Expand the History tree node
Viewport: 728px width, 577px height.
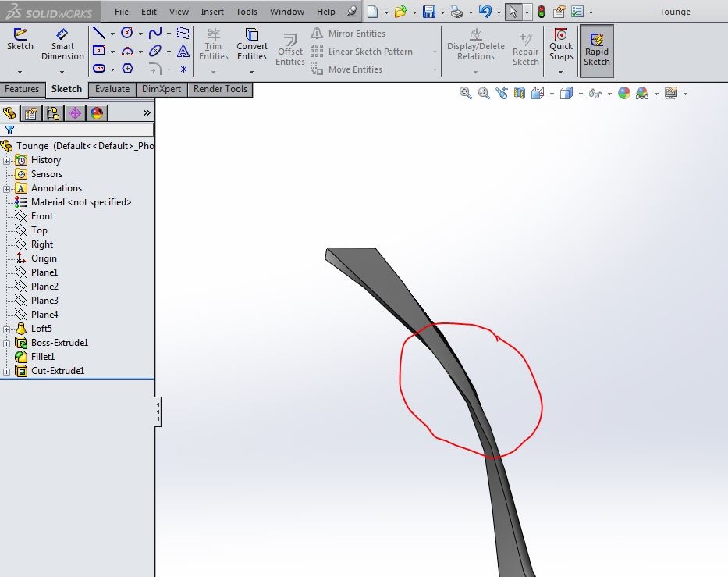pyautogui.click(x=6, y=161)
